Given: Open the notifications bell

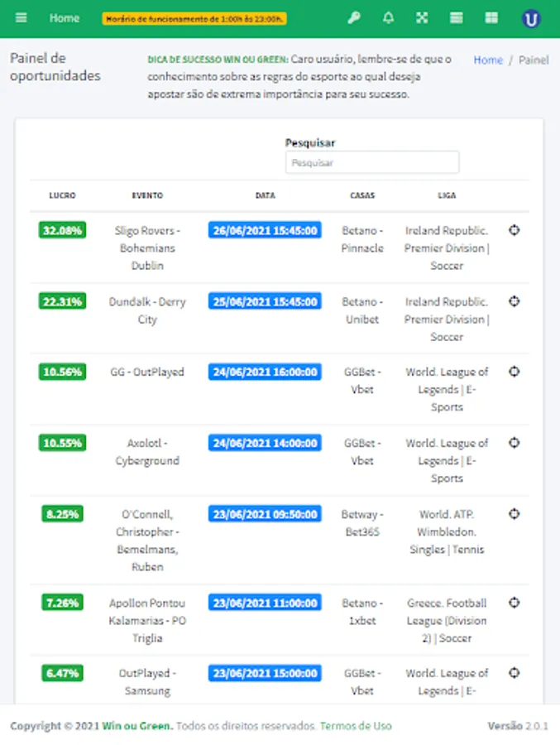Looking at the screenshot, I should click(388, 18).
